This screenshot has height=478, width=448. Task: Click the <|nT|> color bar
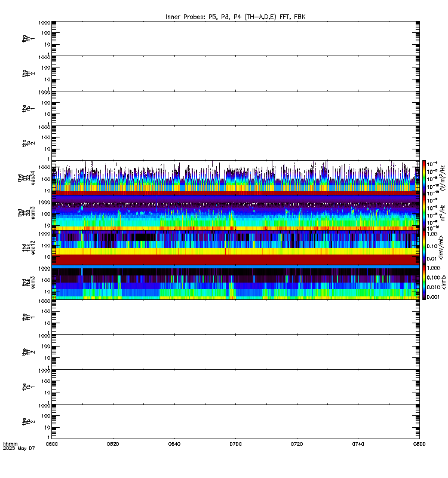[424, 282]
